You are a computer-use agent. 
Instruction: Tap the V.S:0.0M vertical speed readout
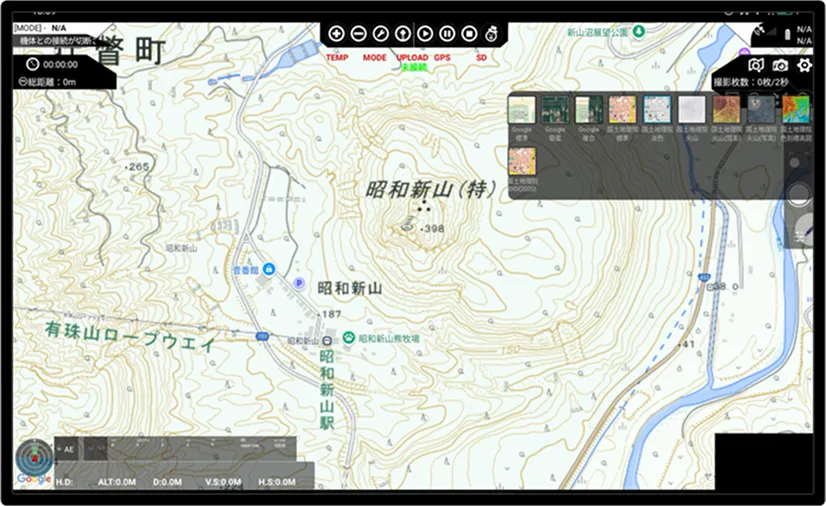coord(223,482)
